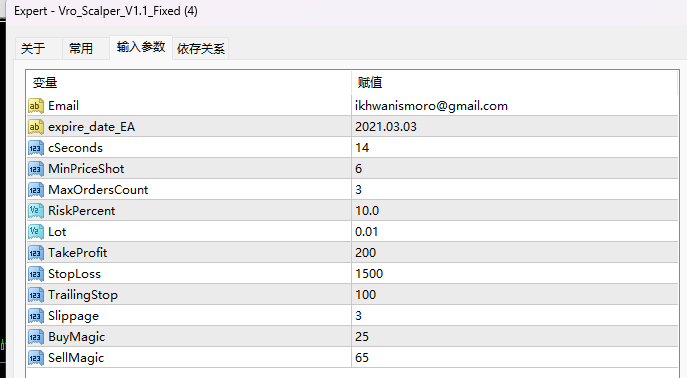Select the Slippage variable name

point(74,316)
